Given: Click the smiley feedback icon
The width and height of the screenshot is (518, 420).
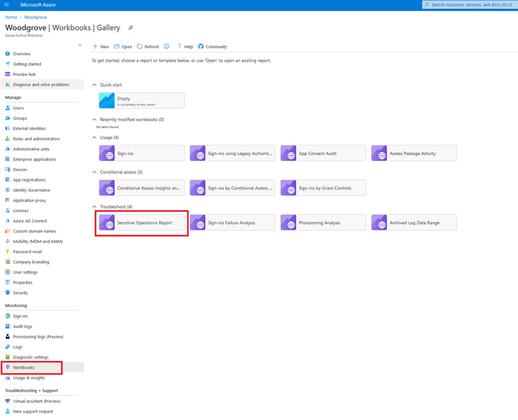Looking at the screenshot, I should 167,46.
